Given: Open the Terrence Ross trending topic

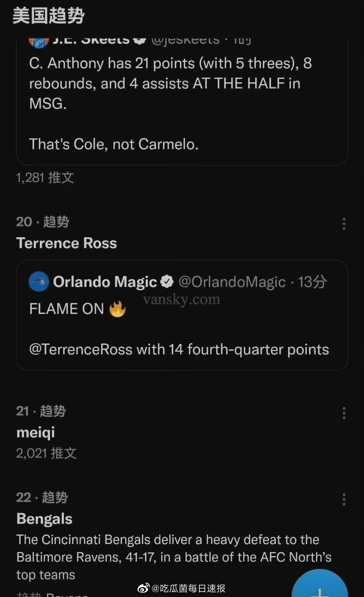Looking at the screenshot, I should [66, 243].
